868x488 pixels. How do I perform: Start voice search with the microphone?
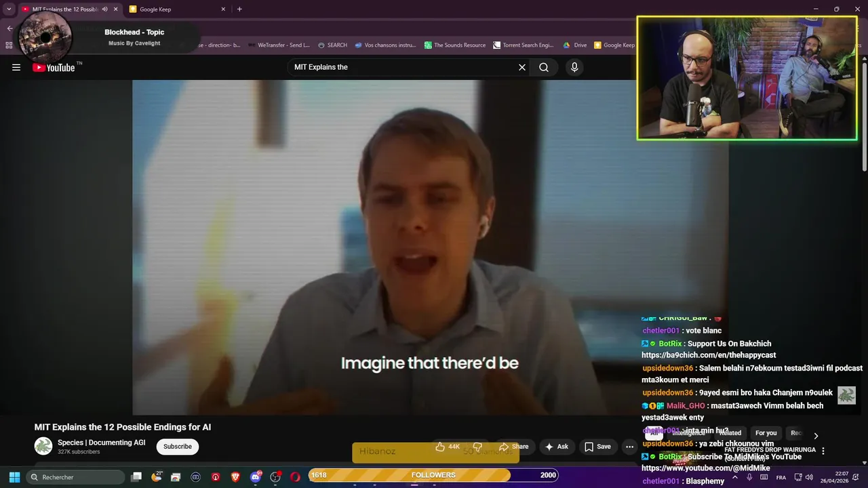tap(574, 67)
